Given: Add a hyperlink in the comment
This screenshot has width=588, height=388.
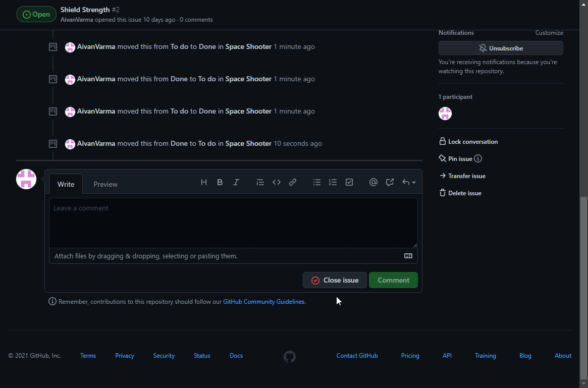Looking at the screenshot, I should click(293, 182).
